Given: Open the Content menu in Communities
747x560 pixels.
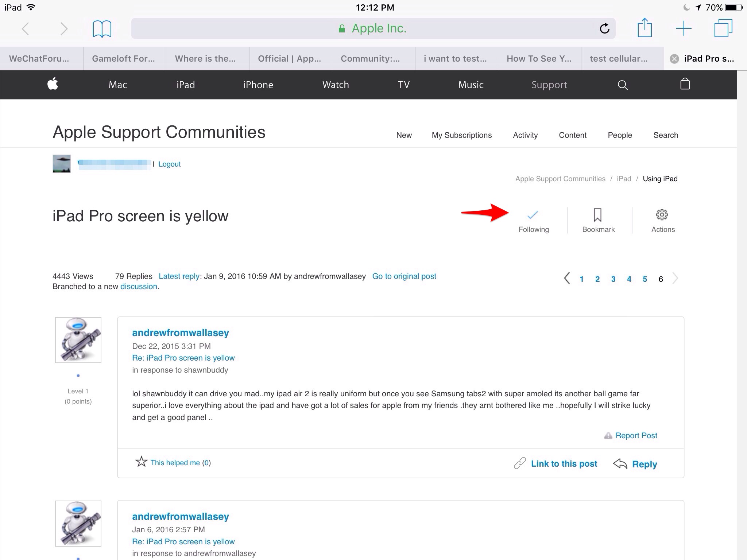Looking at the screenshot, I should tap(572, 135).
